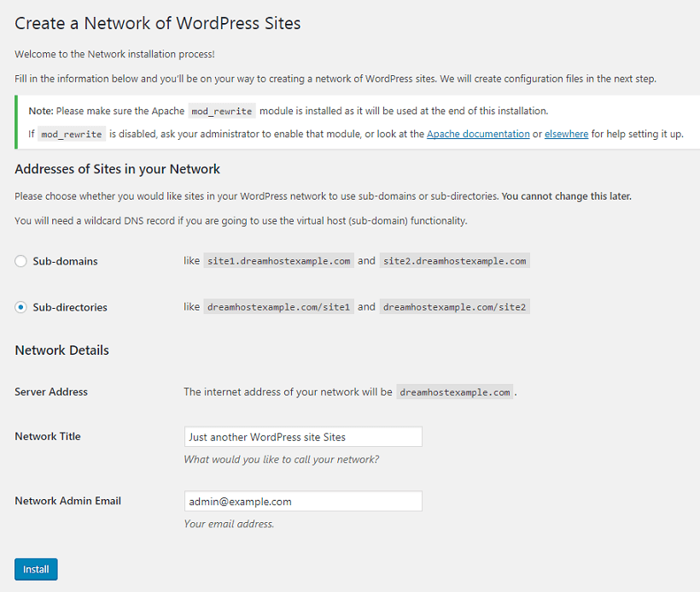Screen dimensions: 700x592
Task: Click the Create a Network of WordPress Sites heading
Action: coord(158,23)
